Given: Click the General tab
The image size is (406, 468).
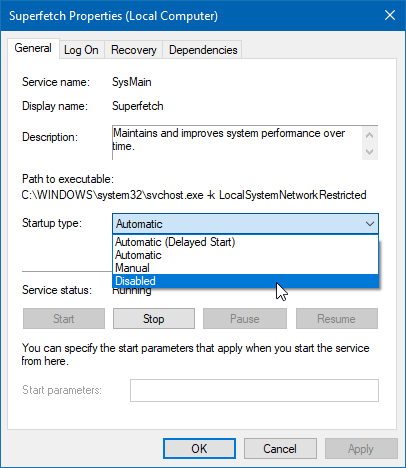Looking at the screenshot, I should pos(33,48).
